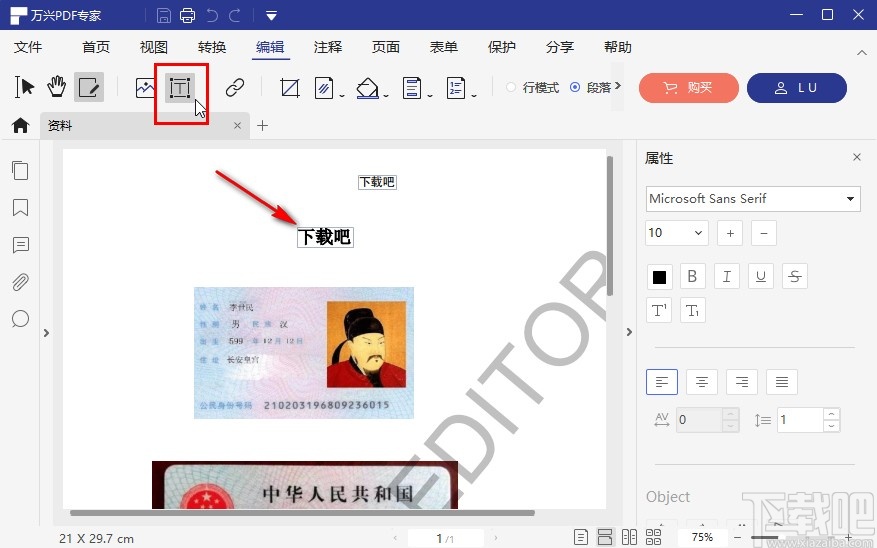
Task: Open the page thumbnails sidebar panel
Action: (x=20, y=170)
